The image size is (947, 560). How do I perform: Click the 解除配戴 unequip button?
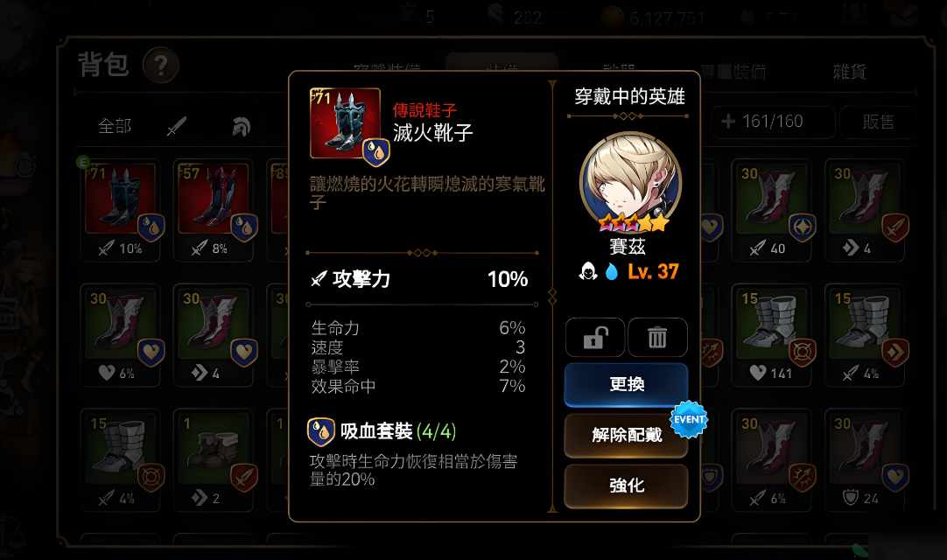coord(627,435)
